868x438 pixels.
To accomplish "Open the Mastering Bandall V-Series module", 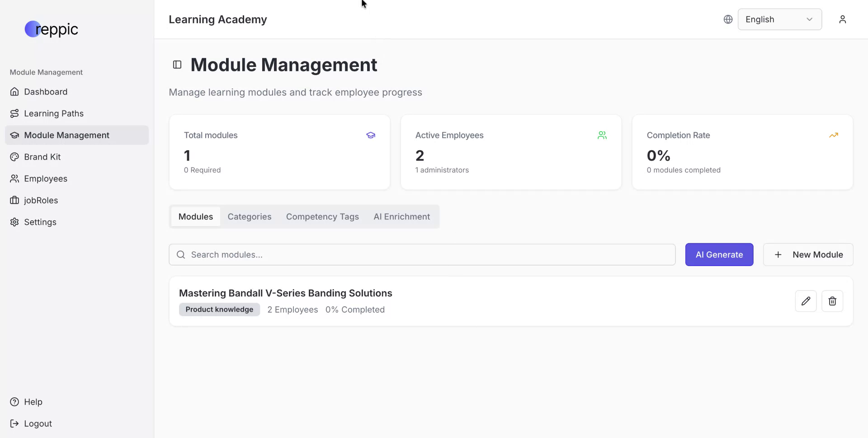I will (x=285, y=293).
